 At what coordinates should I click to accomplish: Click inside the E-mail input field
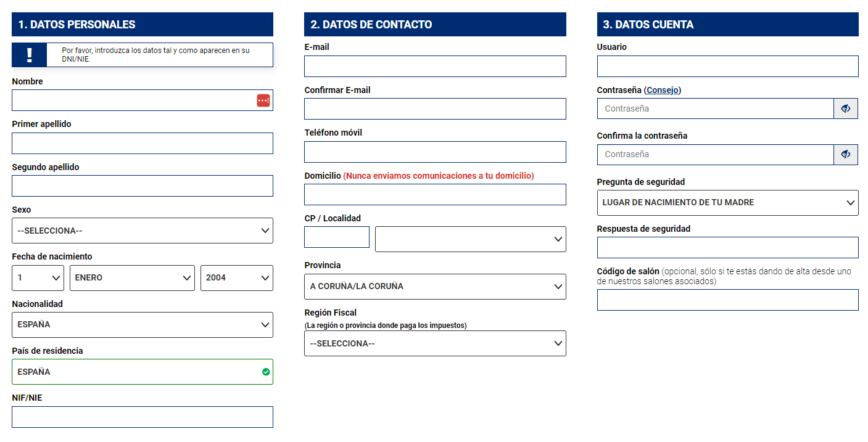click(x=435, y=66)
